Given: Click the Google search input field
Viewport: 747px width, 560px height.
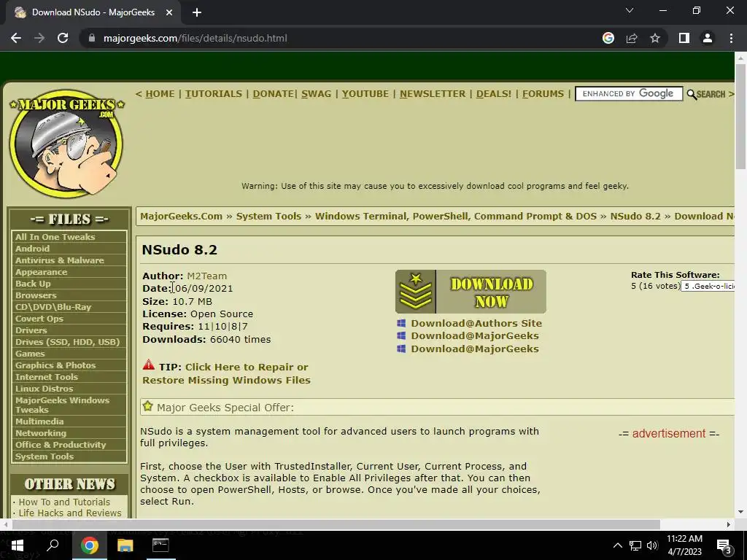Looking at the screenshot, I should coord(629,94).
